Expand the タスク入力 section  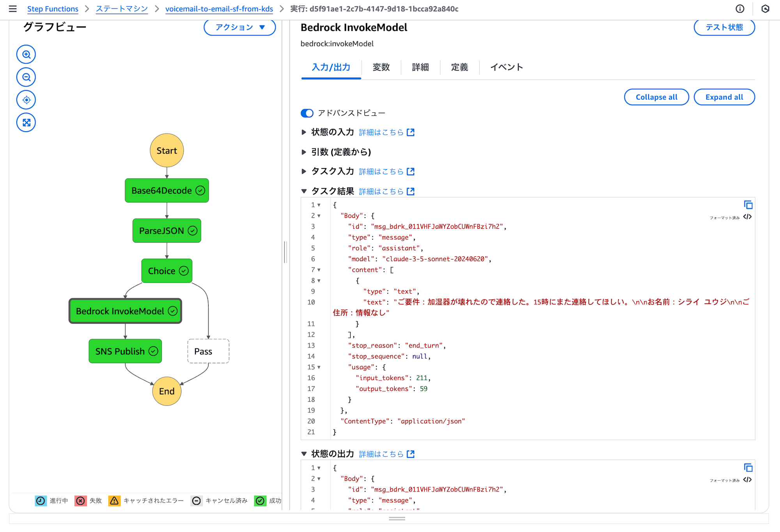tap(304, 171)
